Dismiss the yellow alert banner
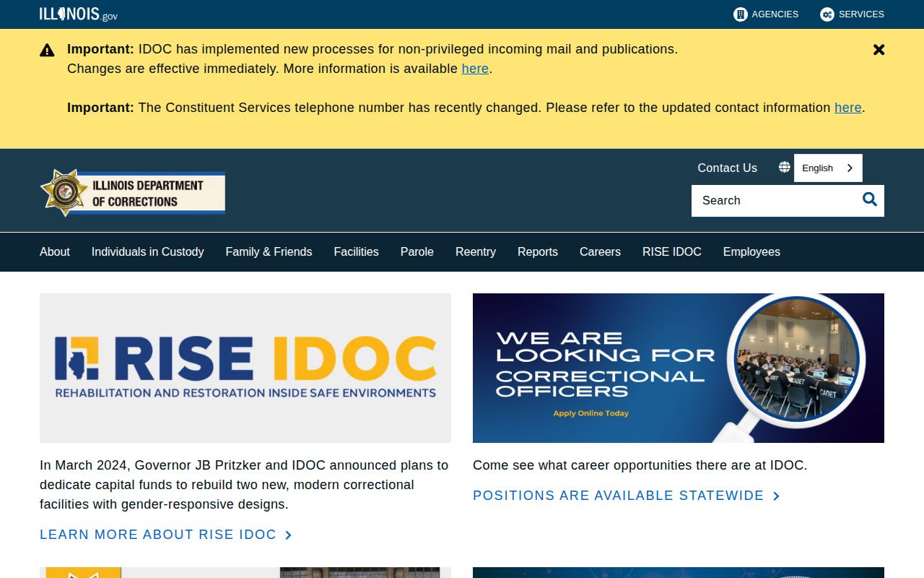The height and width of the screenshot is (578, 924). (879, 50)
